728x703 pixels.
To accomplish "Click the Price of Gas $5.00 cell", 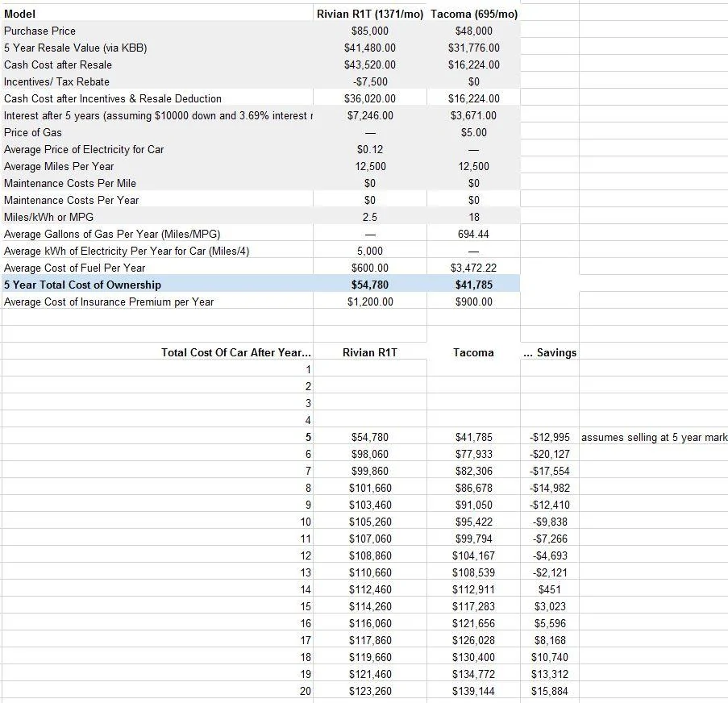I will [x=473, y=133].
